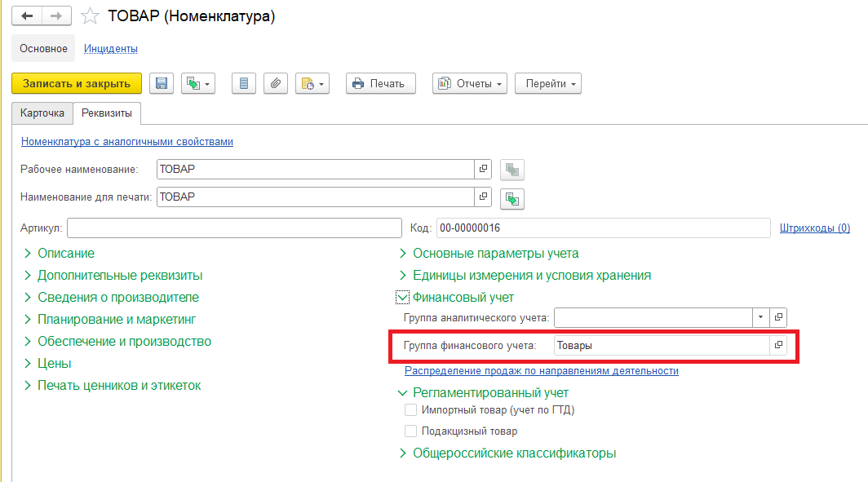The image size is (868, 482).
Task: Tick the Подакцизный товар checkbox
Action: pos(411,431)
